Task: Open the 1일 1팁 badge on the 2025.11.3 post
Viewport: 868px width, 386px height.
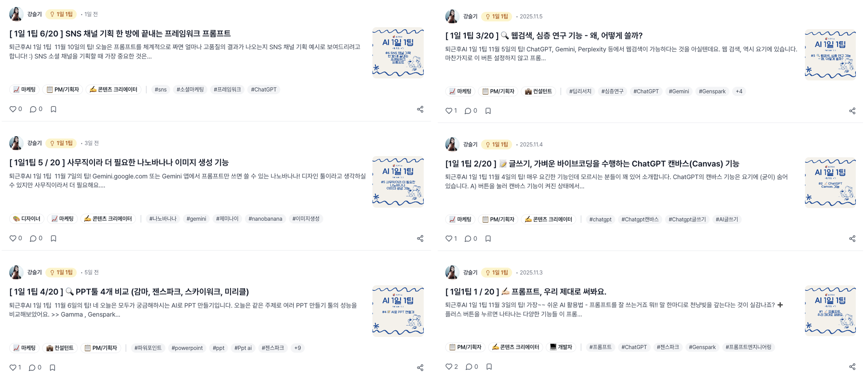Action: 497,273
